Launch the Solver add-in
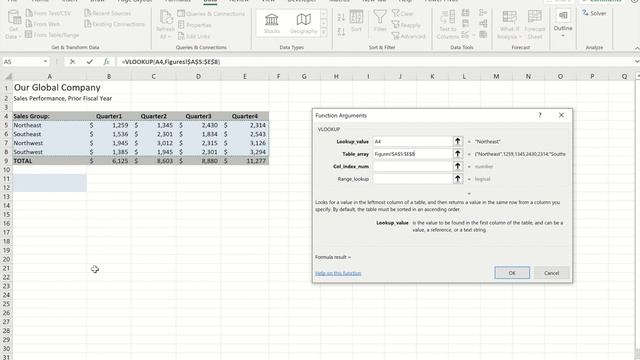The height and width of the screenshot is (360, 640). tap(594, 13)
